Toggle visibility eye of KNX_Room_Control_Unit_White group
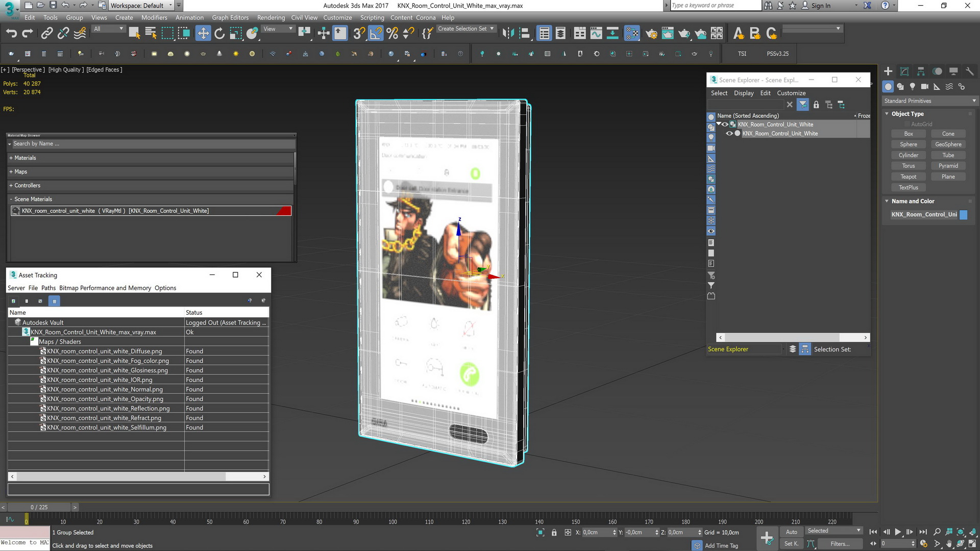Screen dimensions: 980x551 pos(725,124)
